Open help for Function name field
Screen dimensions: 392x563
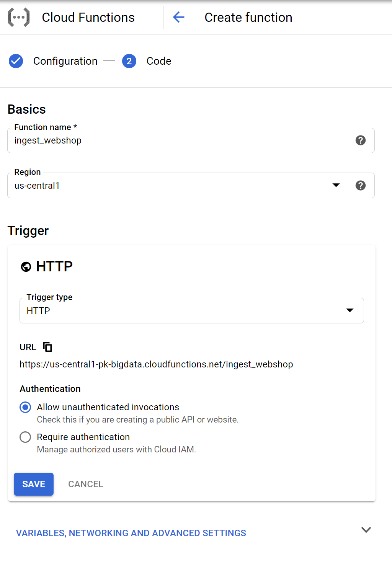pos(360,140)
